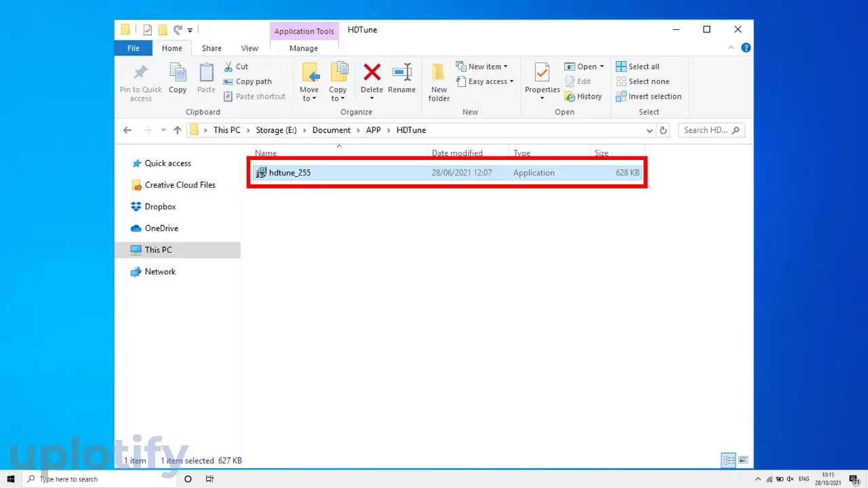
Task: Click the History button in Open group
Action: (x=583, y=96)
